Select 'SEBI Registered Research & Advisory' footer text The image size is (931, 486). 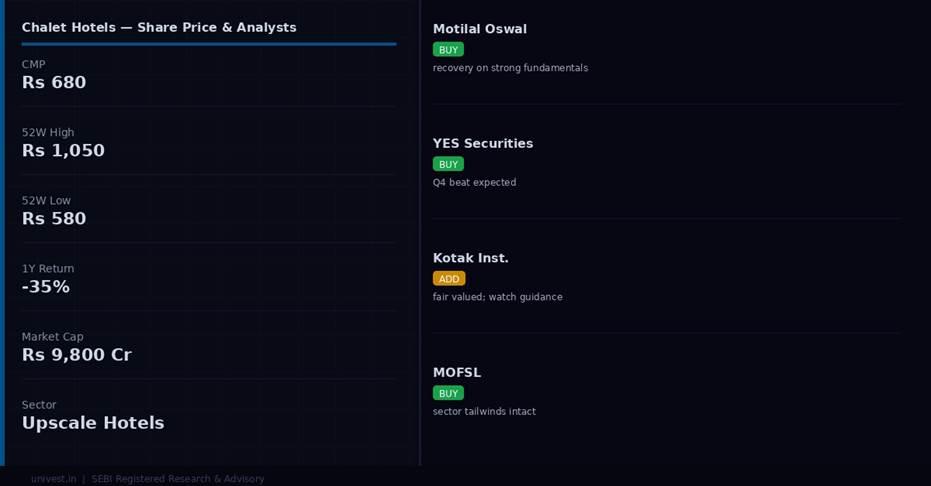coord(178,479)
